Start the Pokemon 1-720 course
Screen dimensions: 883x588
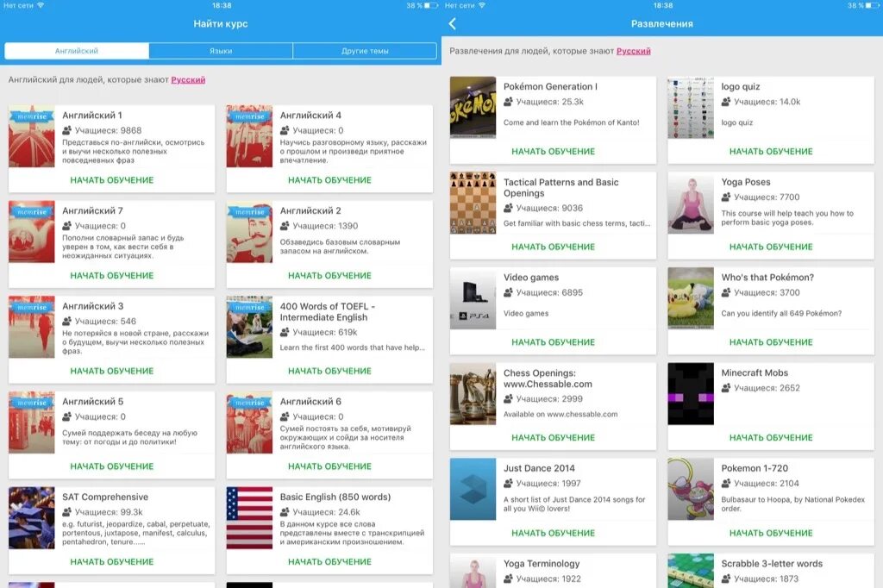(x=771, y=533)
